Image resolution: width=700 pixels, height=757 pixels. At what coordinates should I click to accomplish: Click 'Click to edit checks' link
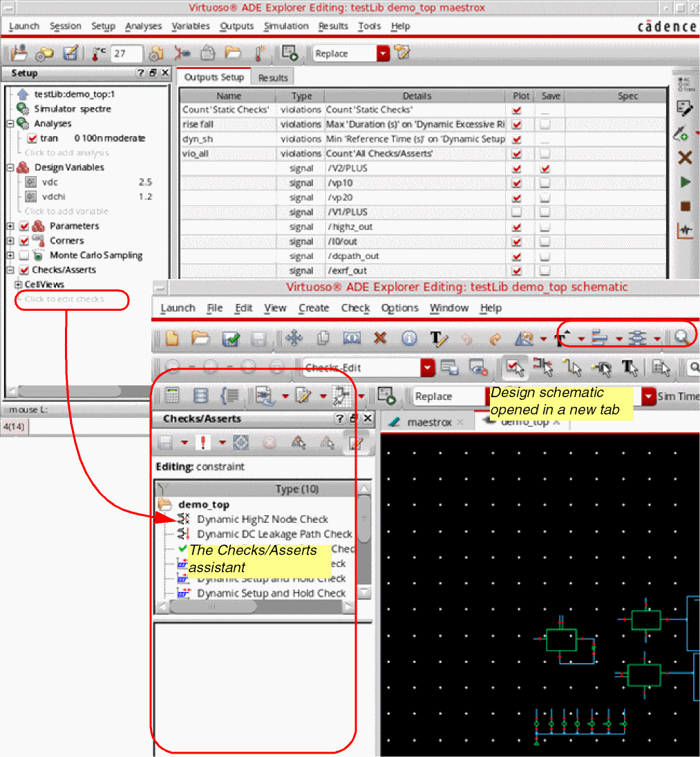click(x=64, y=299)
